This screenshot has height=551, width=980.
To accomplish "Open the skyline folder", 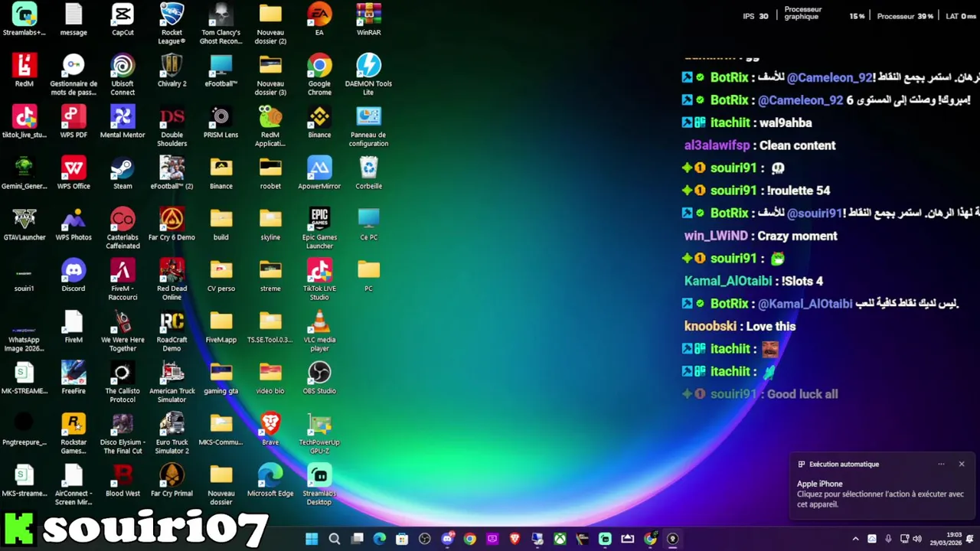I will pos(270,224).
